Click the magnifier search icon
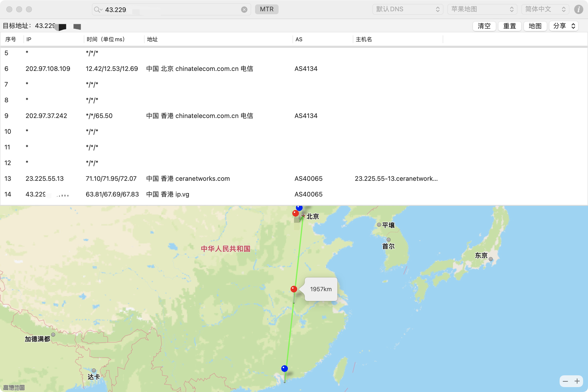588x392 pixels. point(97,10)
